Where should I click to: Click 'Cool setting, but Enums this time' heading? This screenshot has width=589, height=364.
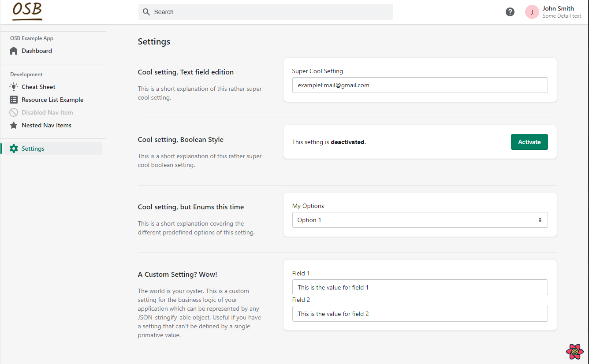[x=191, y=207]
